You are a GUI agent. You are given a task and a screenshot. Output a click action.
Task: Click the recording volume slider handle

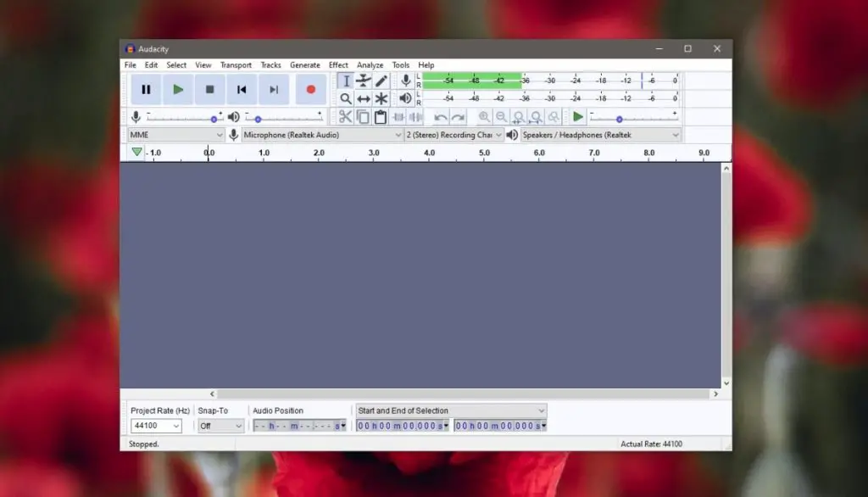[x=214, y=119]
